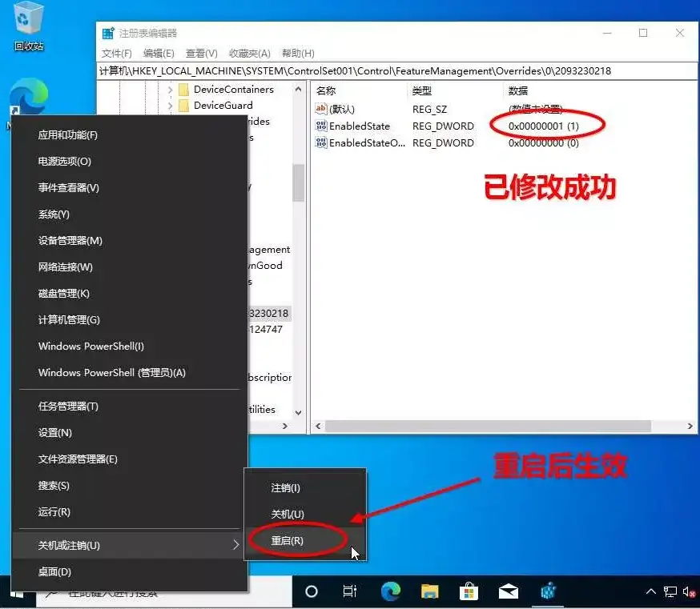700x609 pixels.
Task: Choose 重启(R) to restart the computer
Action: tap(288, 541)
